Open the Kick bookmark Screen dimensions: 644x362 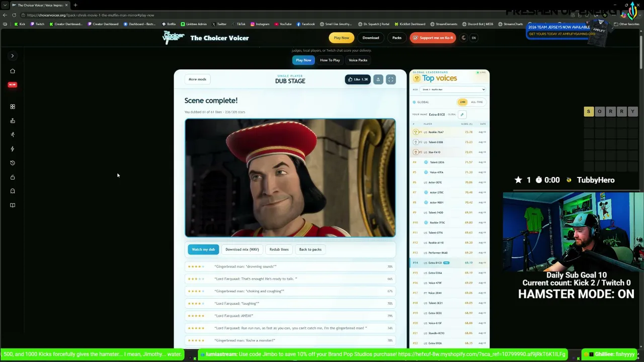(x=20, y=24)
